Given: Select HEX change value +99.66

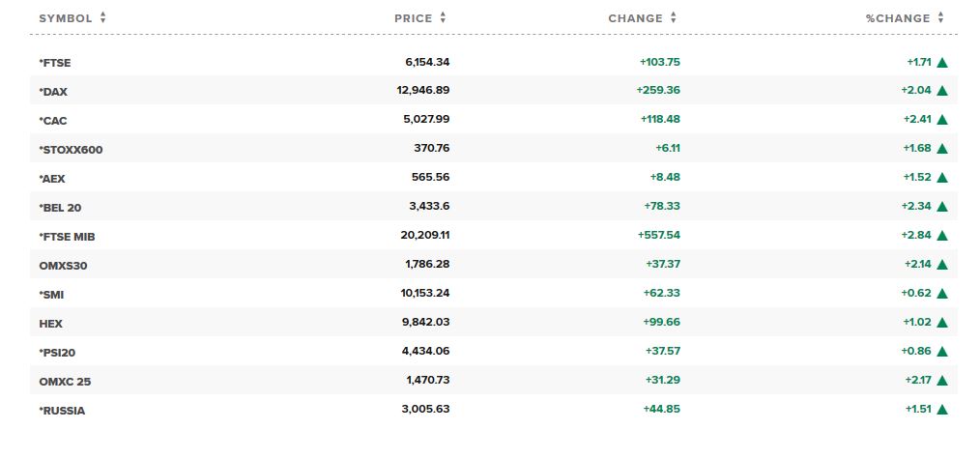Looking at the screenshot, I should [x=662, y=322].
